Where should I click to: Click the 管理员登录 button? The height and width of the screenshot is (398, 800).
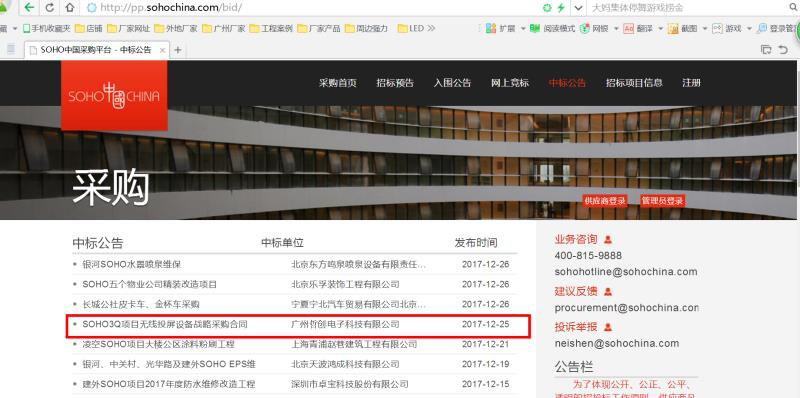click(662, 201)
